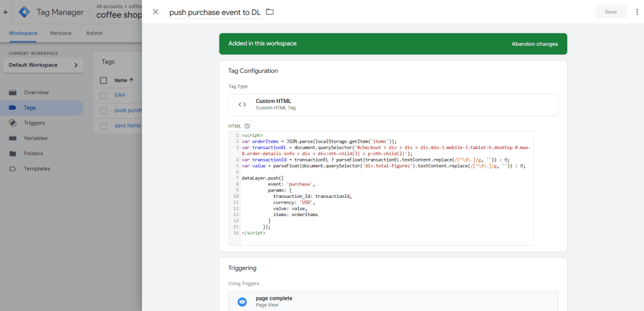
Task: Click the 'Triggering' section heading
Action: coord(242,268)
